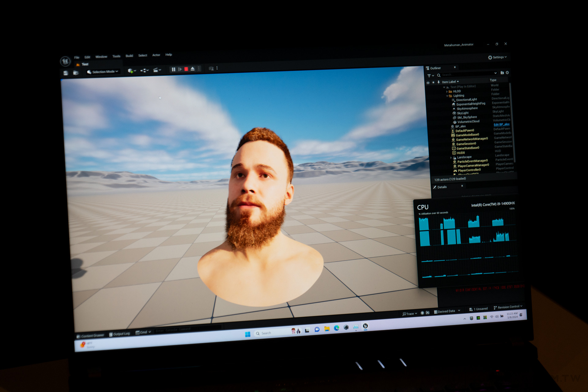Pause the play-in-editor simulation
The image size is (588, 392).
click(x=173, y=69)
